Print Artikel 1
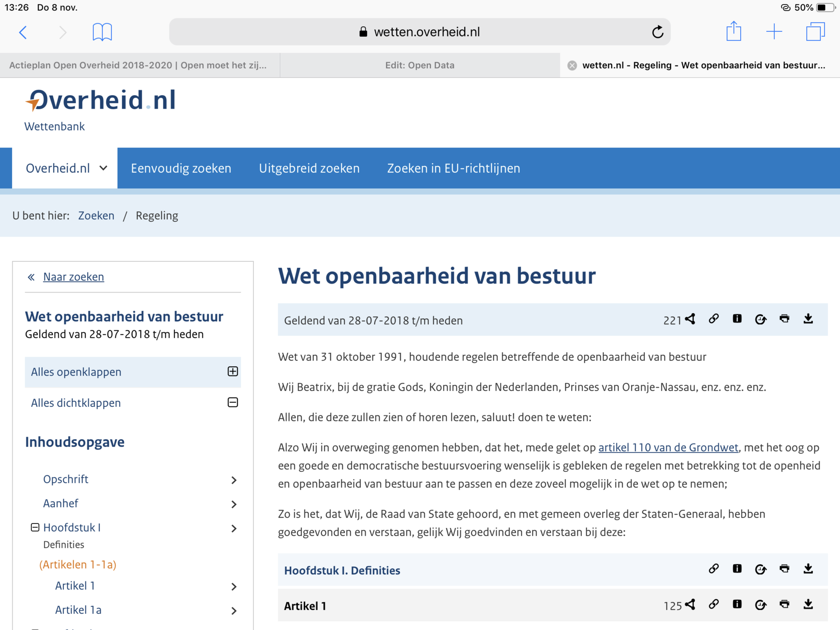Screen dimensions: 840x630 tap(784, 605)
